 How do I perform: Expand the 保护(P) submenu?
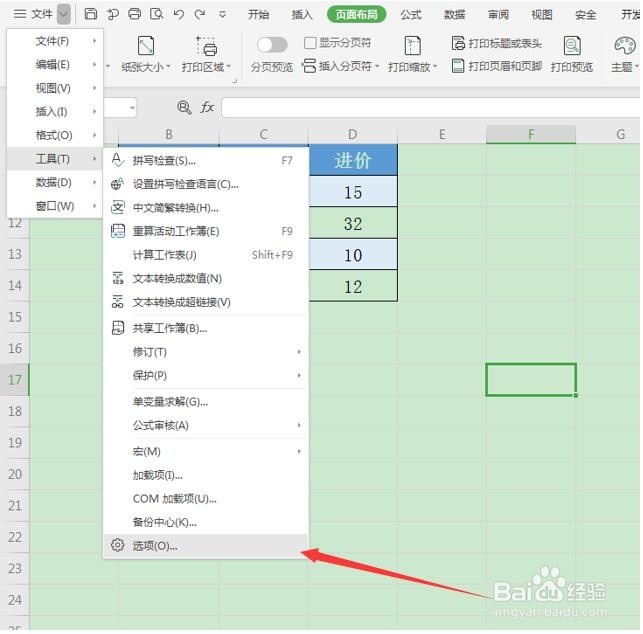point(299,375)
